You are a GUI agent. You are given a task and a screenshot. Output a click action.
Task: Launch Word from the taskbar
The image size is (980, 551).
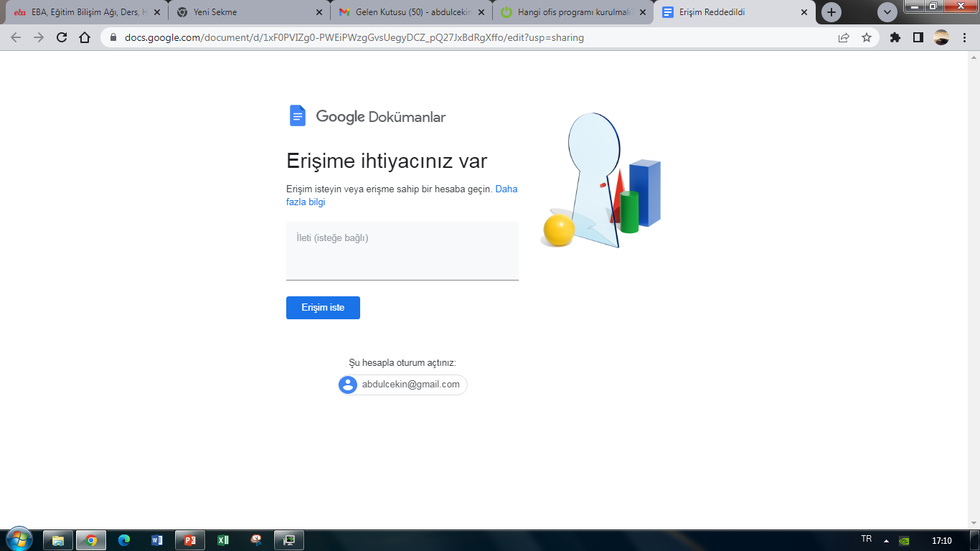pyautogui.click(x=157, y=540)
